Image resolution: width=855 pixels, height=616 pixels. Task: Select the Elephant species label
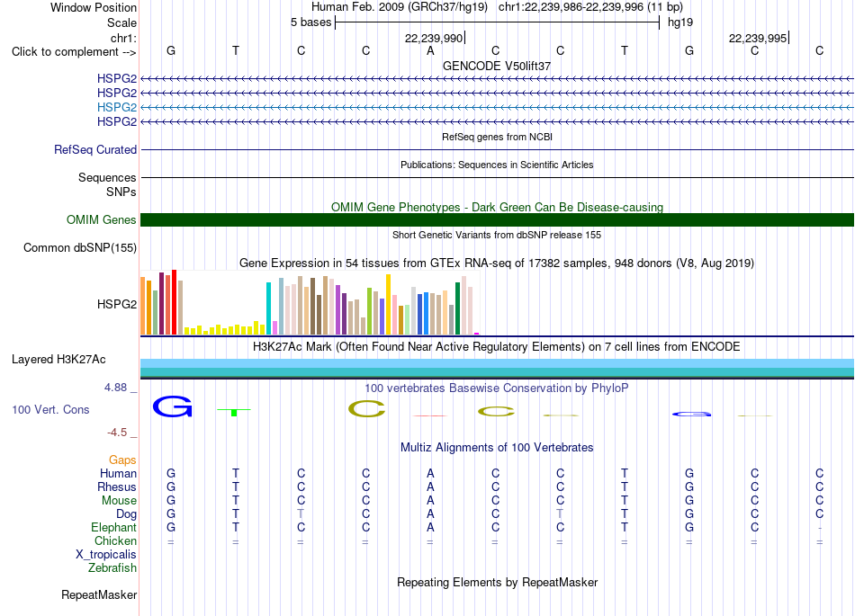[113, 527]
